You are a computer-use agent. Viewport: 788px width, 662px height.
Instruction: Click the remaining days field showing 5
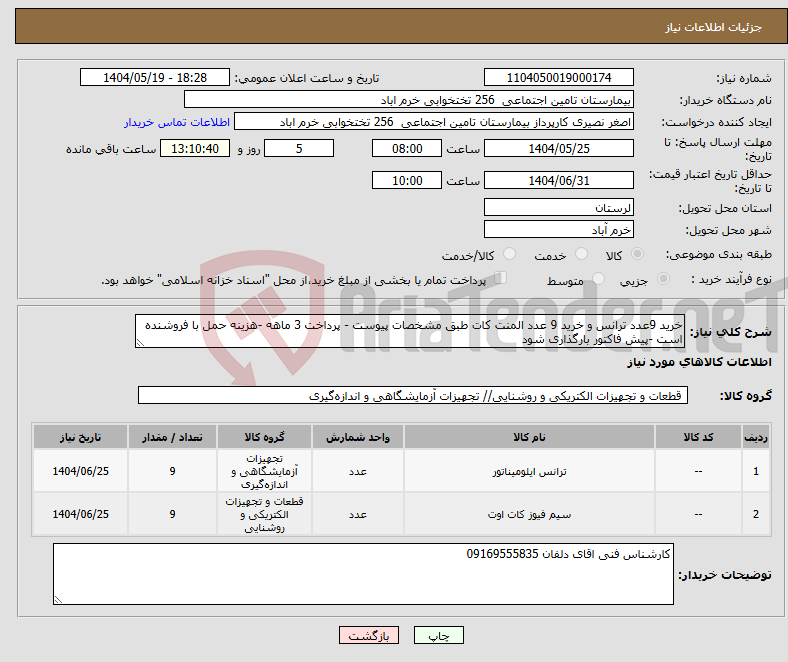click(299, 148)
